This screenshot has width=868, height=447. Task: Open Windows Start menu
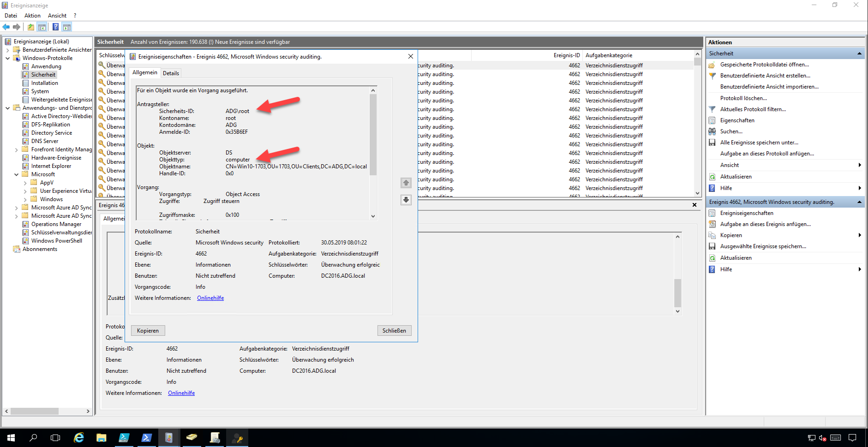(x=11, y=438)
